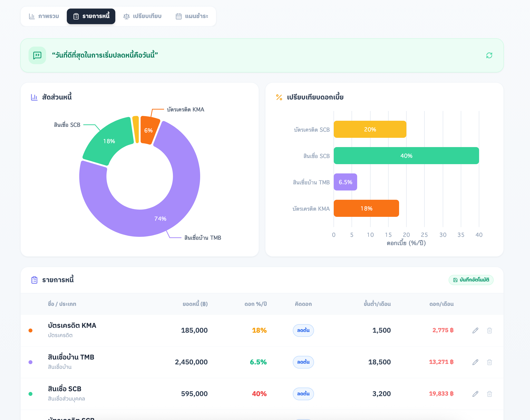
Task: Click the green 40% สินเชื่อ SCB bar
Action: pyautogui.click(x=406, y=156)
